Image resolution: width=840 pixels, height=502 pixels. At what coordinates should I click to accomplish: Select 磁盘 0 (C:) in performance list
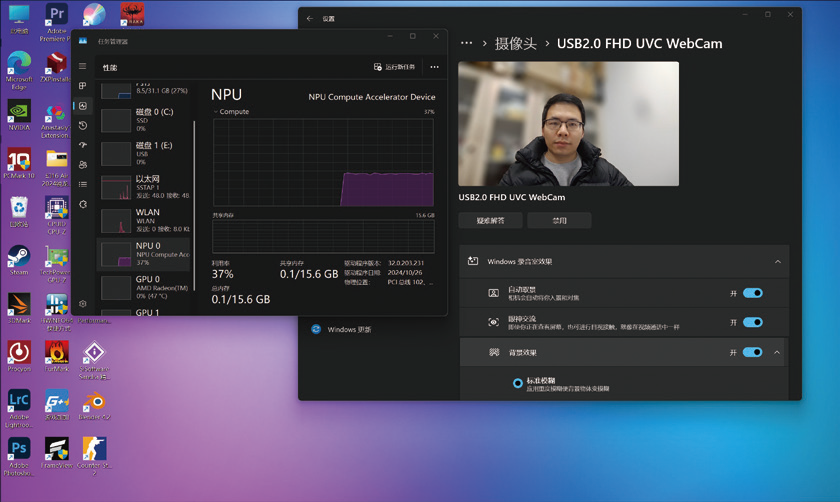145,120
